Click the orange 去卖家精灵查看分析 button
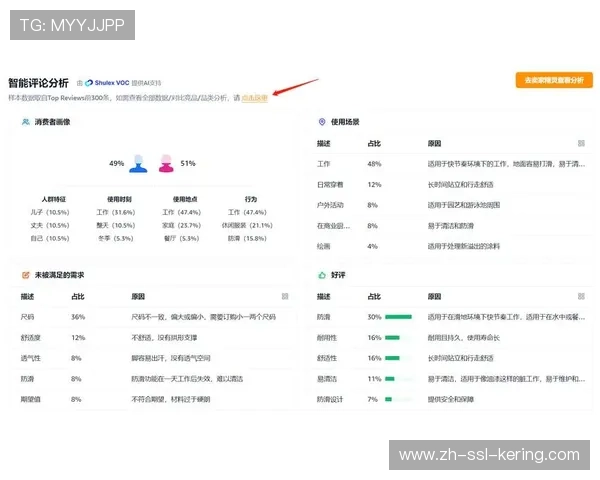The image size is (600, 480). click(554, 80)
